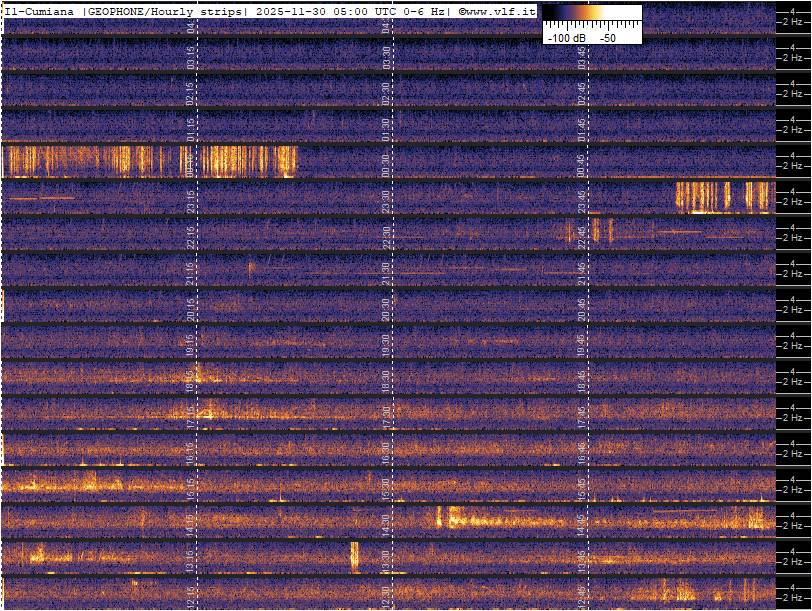This screenshot has height=611, width=812.
Task: Select the 19:30 time marker
Action: (386, 344)
